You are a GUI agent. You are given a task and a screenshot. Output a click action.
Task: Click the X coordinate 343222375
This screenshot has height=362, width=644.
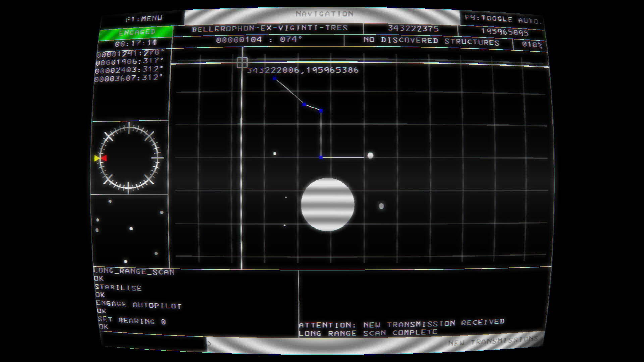pyautogui.click(x=413, y=29)
